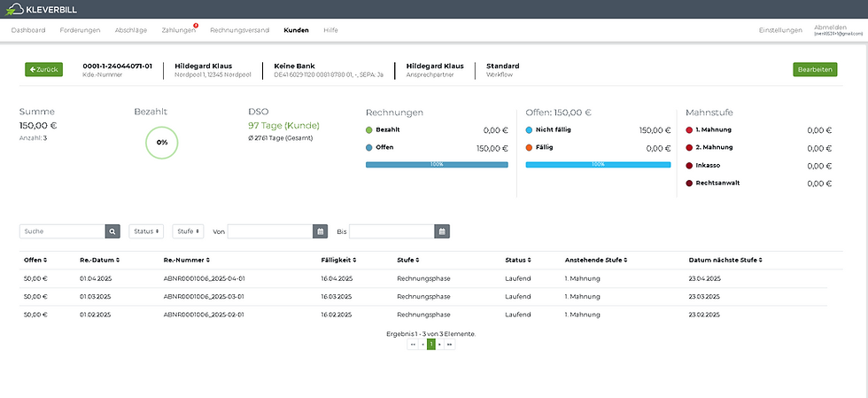Click the Rechtsanwalt dunning level entry

[717, 183]
